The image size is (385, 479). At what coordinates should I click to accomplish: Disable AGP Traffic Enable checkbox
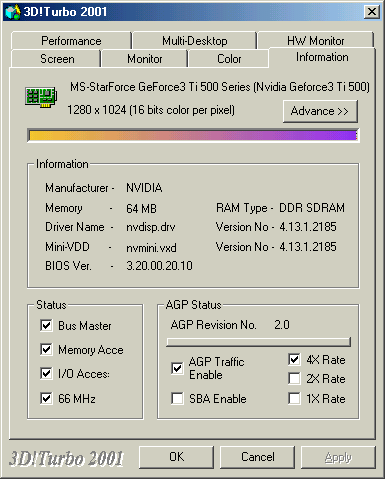coord(177,368)
